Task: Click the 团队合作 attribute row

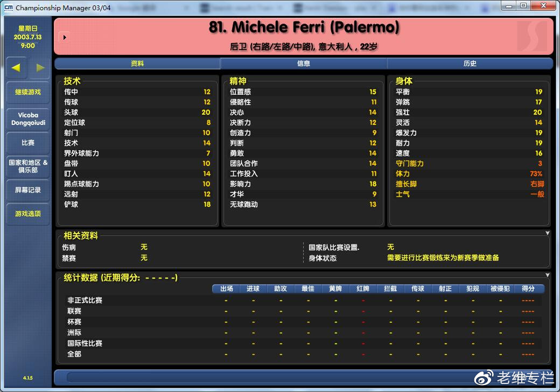Action: (303, 163)
